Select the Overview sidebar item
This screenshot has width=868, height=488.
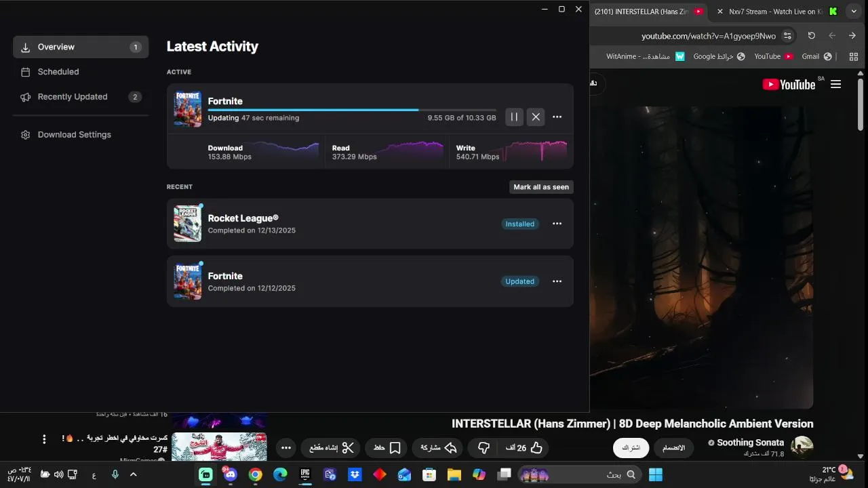tap(81, 47)
